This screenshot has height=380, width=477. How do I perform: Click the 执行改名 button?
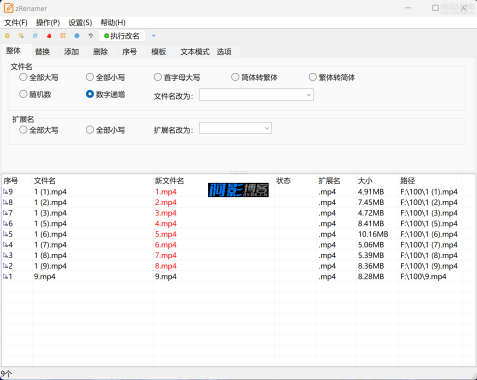(x=122, y=36)
